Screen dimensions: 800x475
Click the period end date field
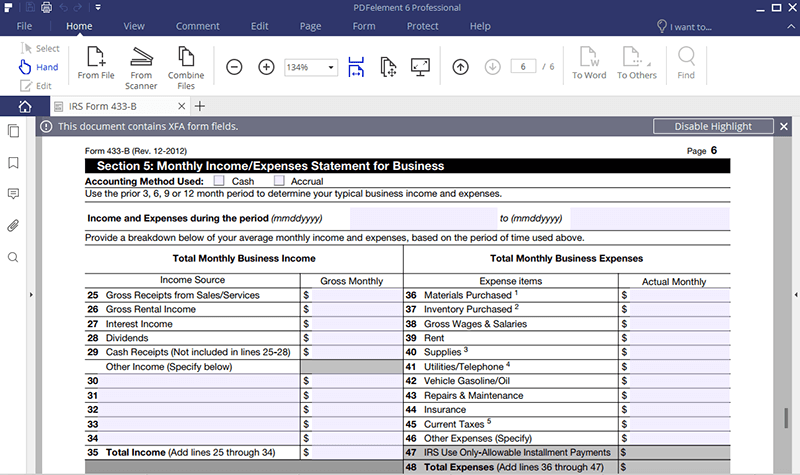click(x=650, y=218)
